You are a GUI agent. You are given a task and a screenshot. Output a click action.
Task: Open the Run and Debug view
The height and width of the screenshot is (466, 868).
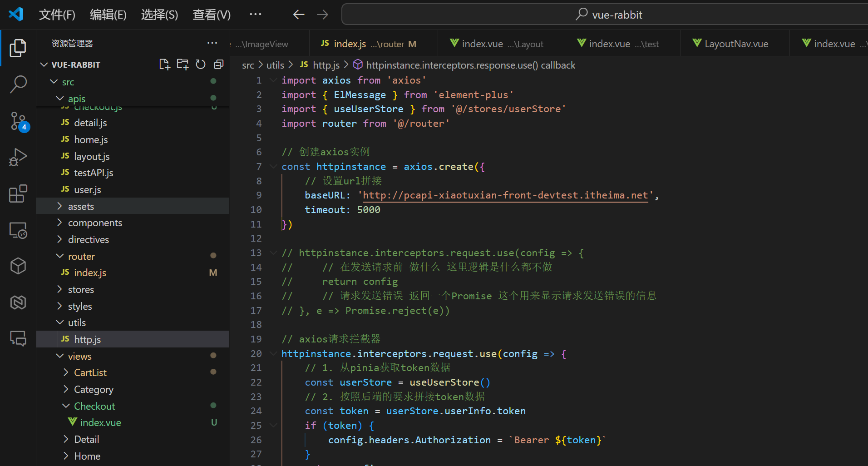[x=18, y=157]
